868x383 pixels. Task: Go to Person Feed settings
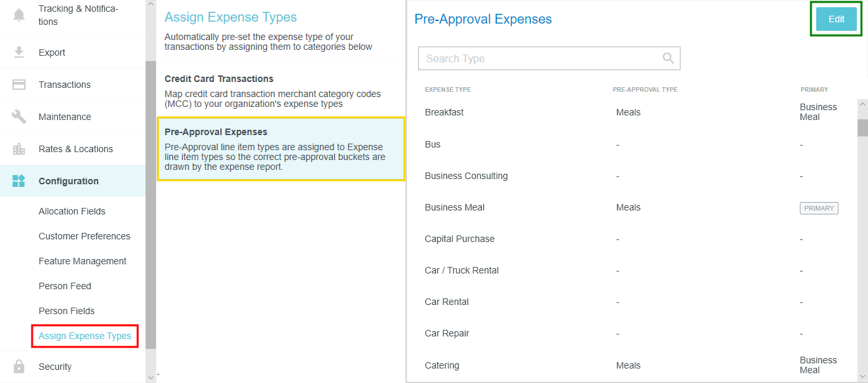coord(65,286)
